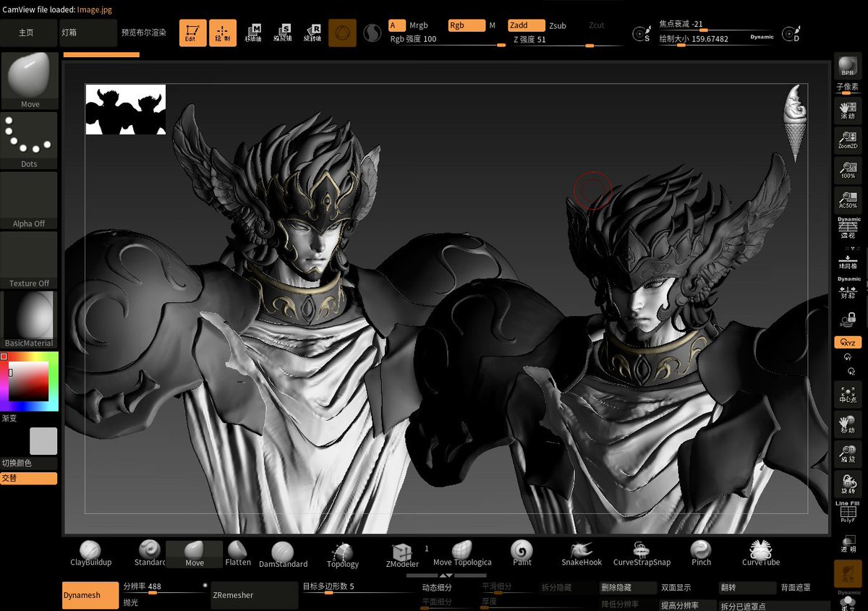Click the 中心点 frame icon
Screen dimensions: 868x611
(x=847, y=394)
